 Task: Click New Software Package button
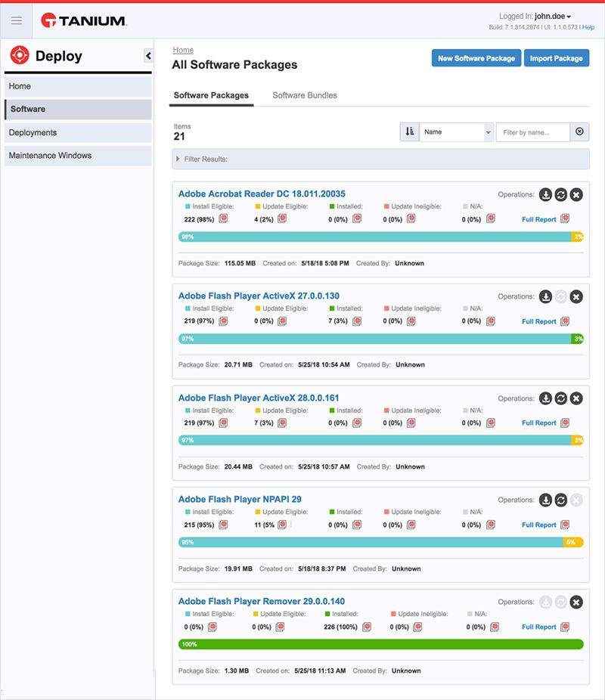(476, 58)
